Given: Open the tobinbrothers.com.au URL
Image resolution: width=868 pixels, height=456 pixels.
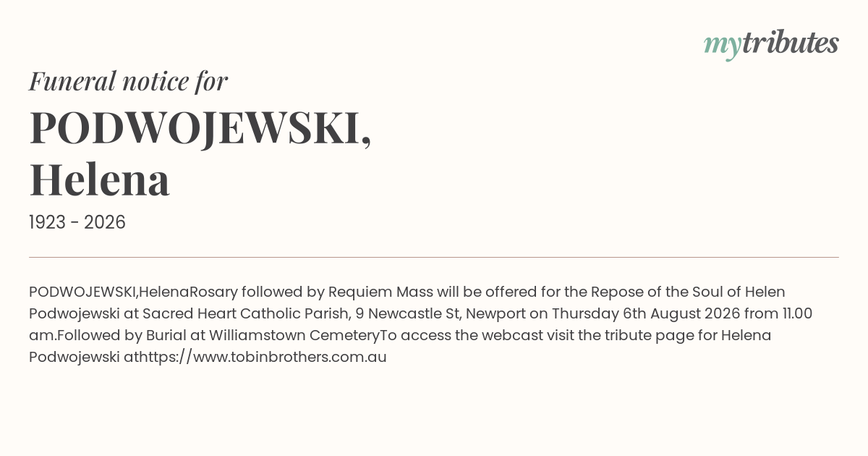Looking at the screenshot, I should click(x=262, y=357).
